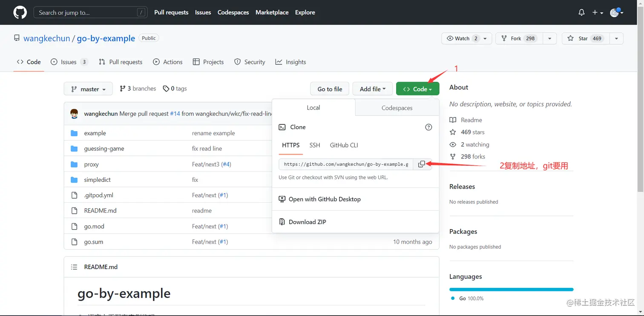Open the Projects tab
Image resolution: width=644 pixels, height=316 pixels.
click(208, 62)
